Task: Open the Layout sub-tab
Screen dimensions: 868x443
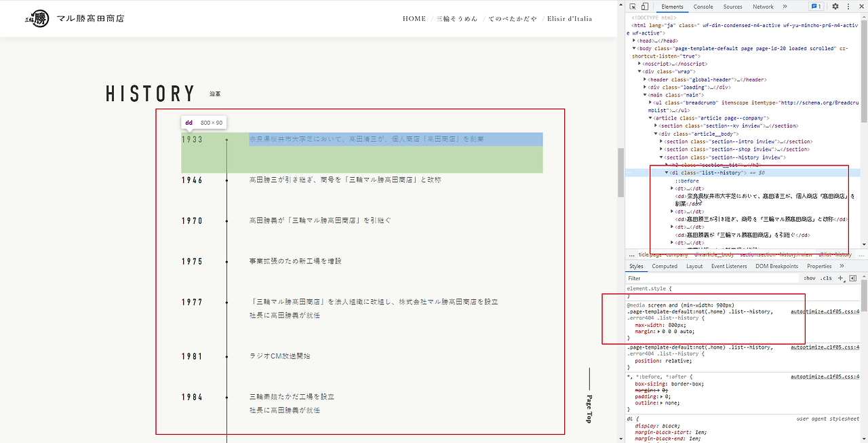Action: 694,266
